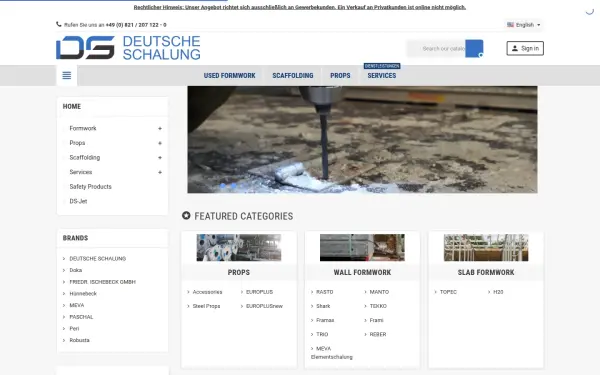Open TRIO wall formwork link
This screenshot has width=600, height=375.
(x=322, y=334)
